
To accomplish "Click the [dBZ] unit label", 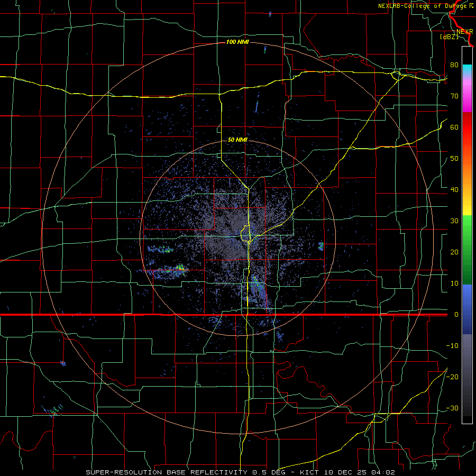I will coord(449,37).
